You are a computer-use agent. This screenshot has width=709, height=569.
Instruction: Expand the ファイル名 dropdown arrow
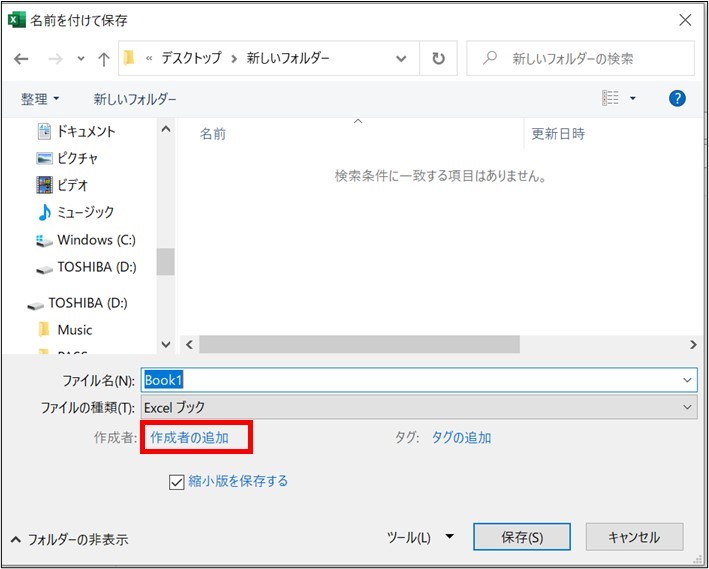687,380
